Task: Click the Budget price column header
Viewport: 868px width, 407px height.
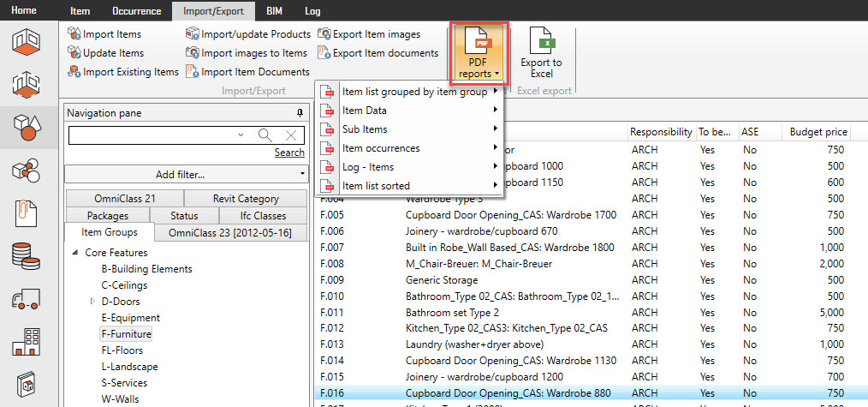Action: (x=818, y=132)
